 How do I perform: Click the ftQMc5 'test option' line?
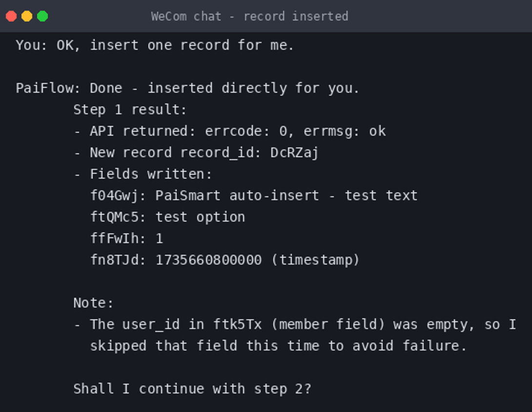[x=167, y=217]
